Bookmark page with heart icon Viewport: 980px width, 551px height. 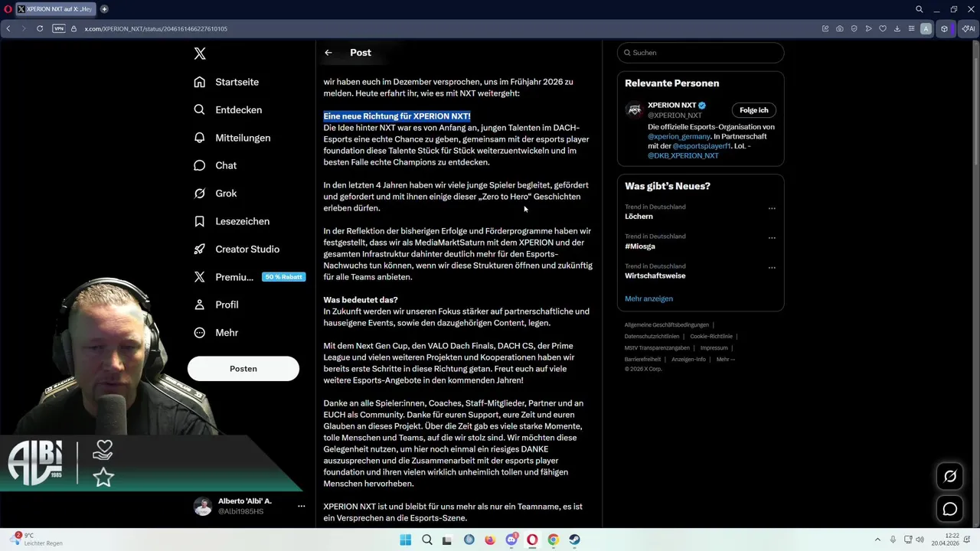tap(883, 28)
